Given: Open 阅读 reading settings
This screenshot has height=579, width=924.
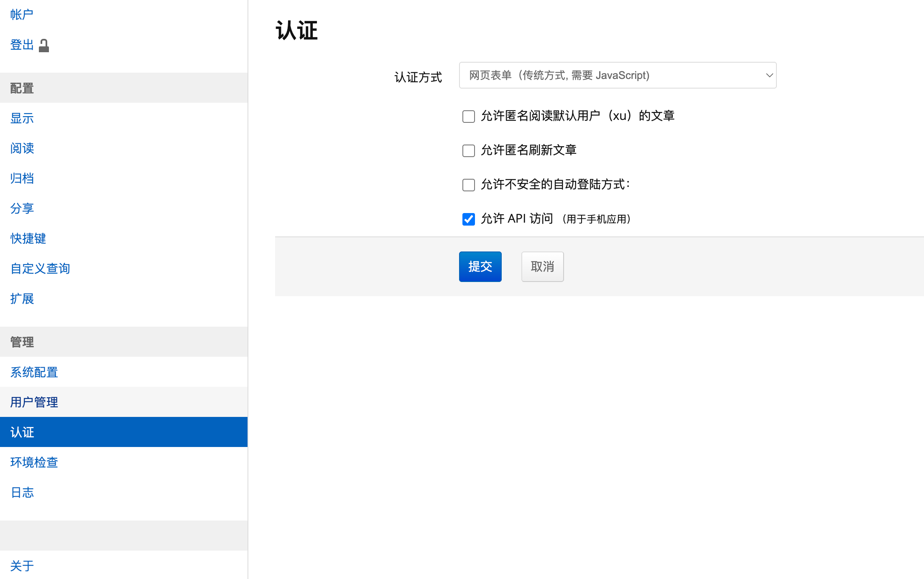Looking at the screenshot, I should (22, 148).
